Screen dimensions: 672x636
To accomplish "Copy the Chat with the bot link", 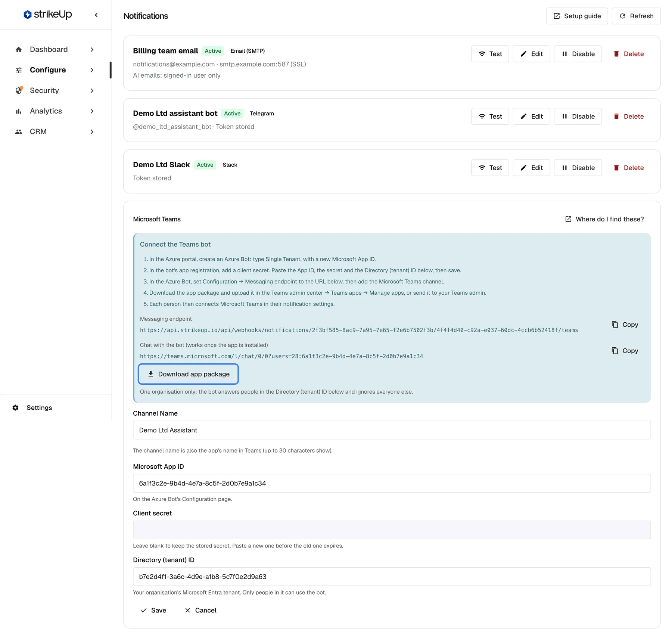I will [x=625, y=351].
